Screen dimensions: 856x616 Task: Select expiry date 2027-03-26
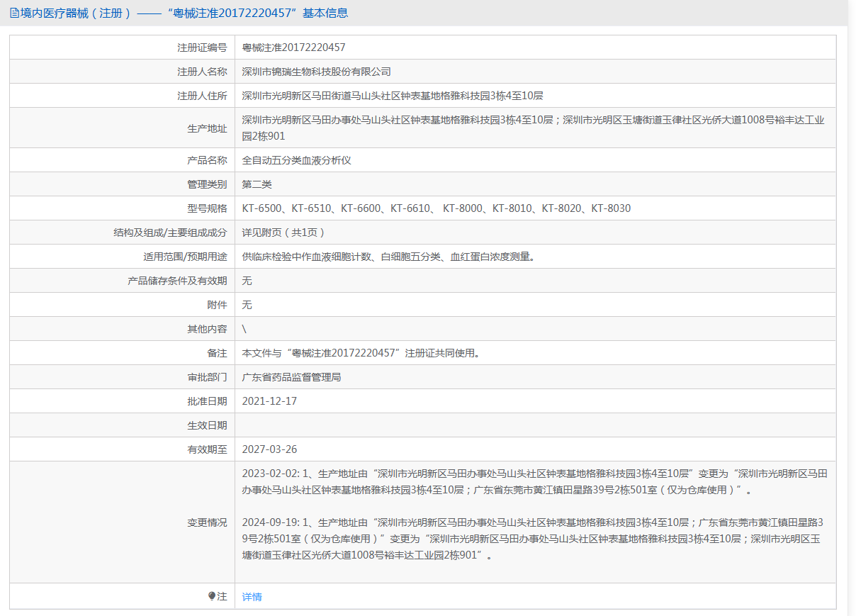pyautogui.click(x=269, y=449)
